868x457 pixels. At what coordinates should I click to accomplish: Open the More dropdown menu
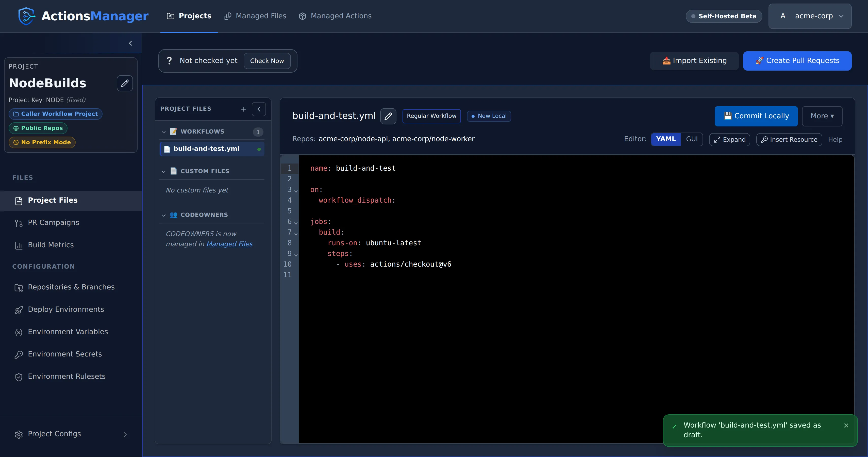coord(822,116)
